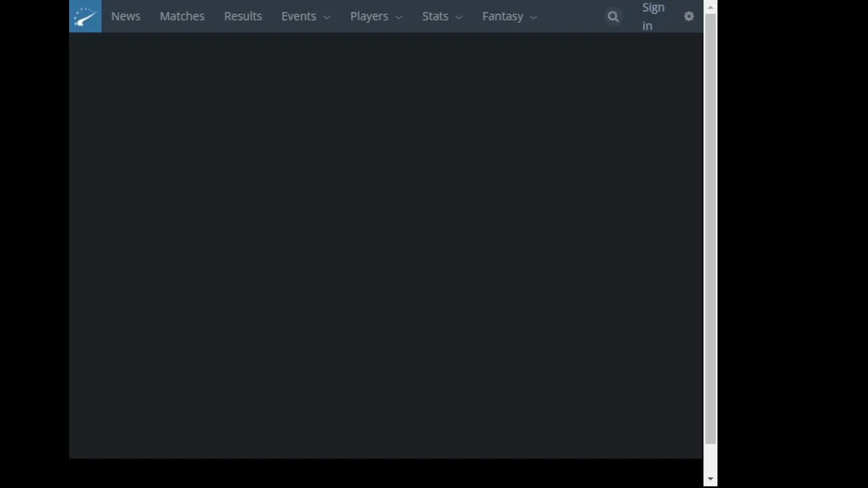
Task: Click the scrollbar up arrow
Action: click(710, 7)
